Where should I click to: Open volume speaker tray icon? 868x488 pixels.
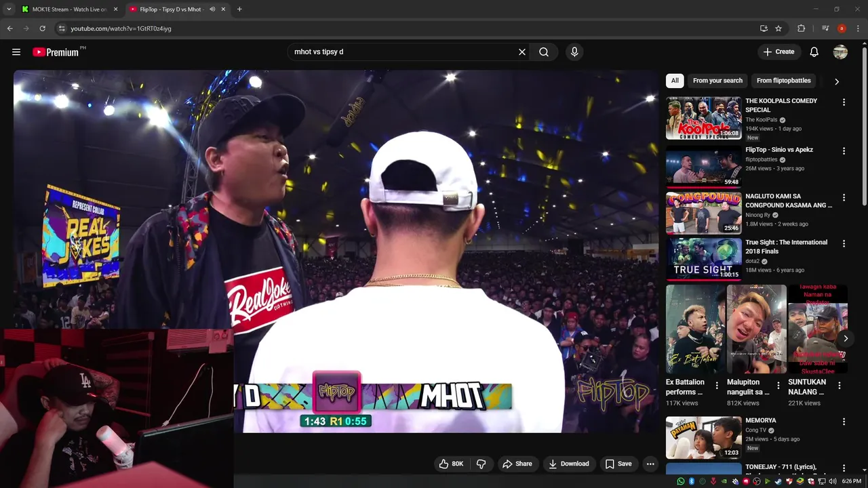point(833,481)
